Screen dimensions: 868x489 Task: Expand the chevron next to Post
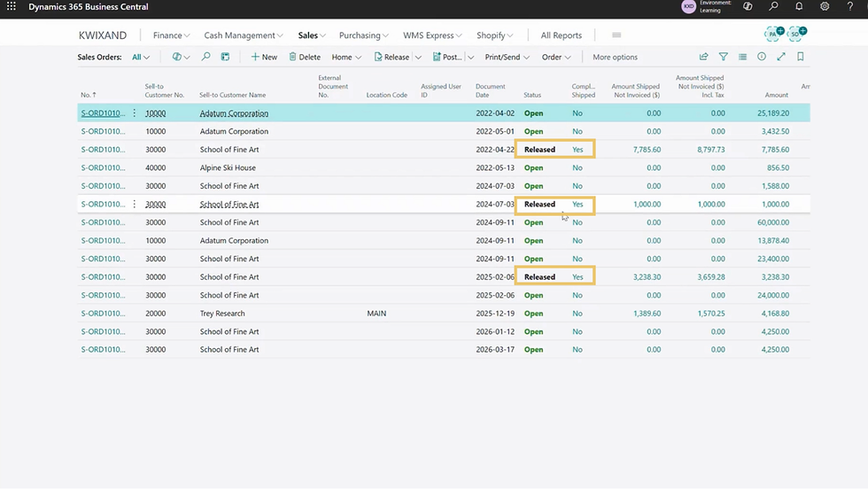[x=470, y=57]
